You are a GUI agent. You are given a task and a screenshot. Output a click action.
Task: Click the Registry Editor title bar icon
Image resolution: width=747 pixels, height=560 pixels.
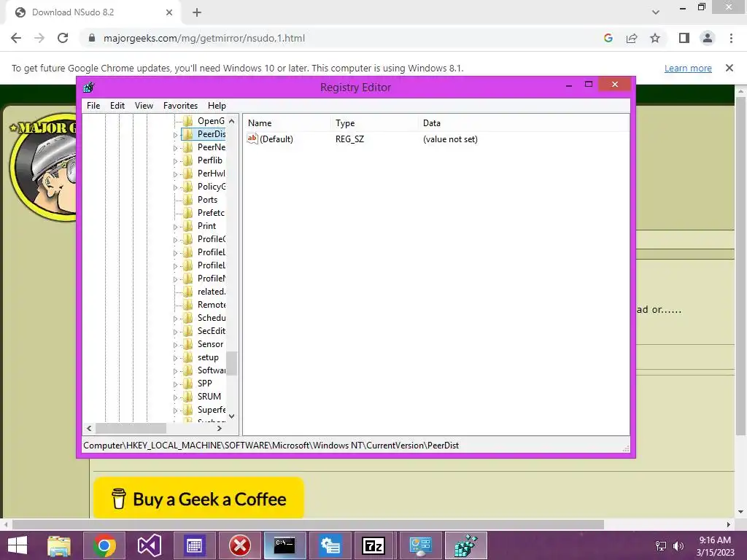click(88, 87)
